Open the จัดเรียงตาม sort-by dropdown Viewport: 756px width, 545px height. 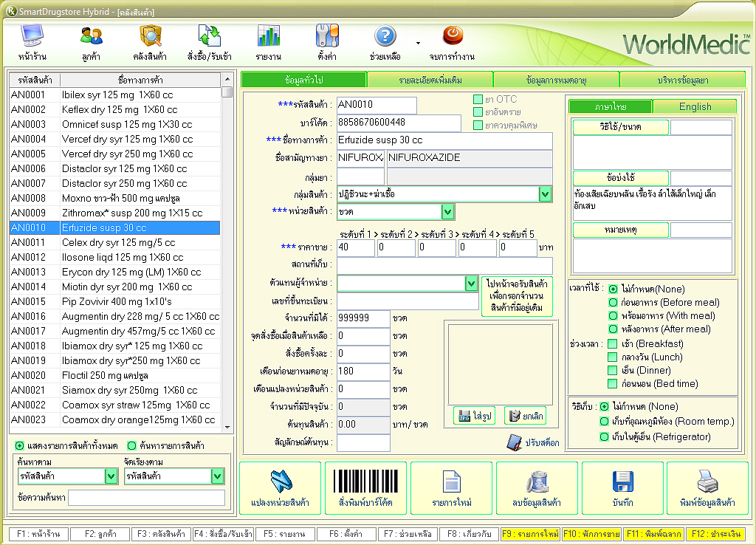pos(218,476)
